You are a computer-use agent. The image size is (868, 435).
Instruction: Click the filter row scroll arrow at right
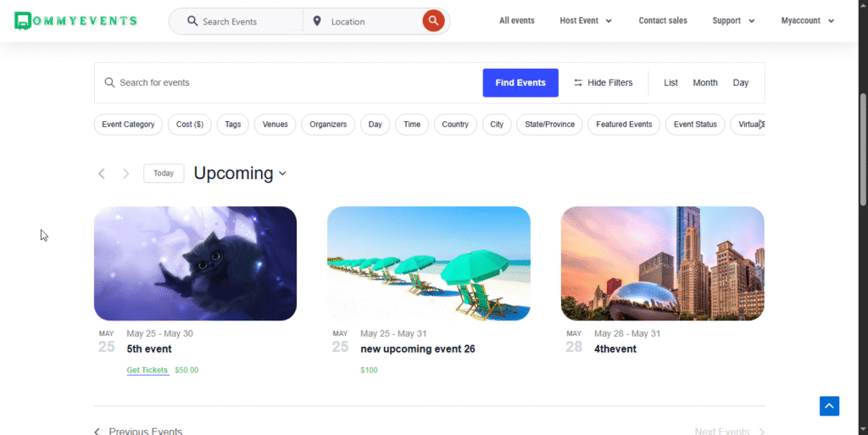point(761,125)
